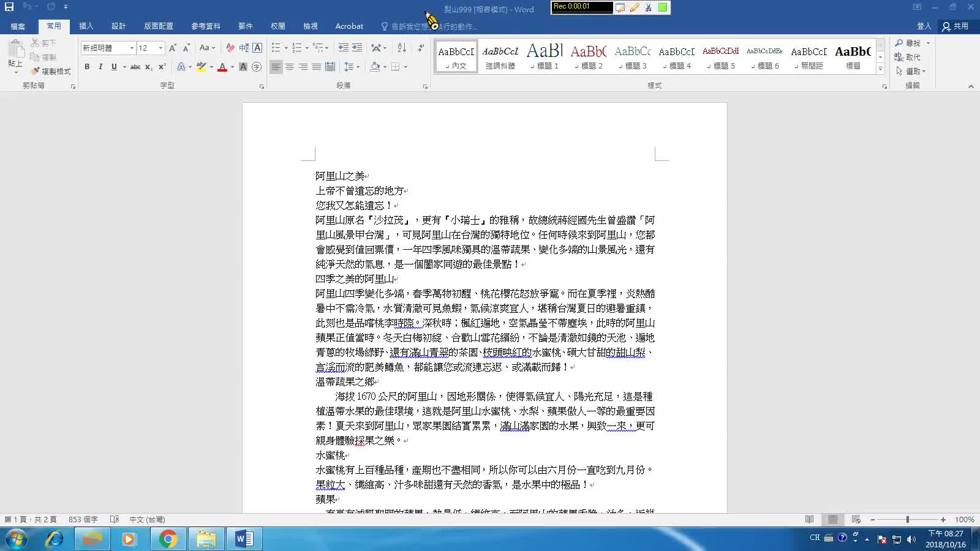Apply strikethrough abc formatting

coord(135,67)
